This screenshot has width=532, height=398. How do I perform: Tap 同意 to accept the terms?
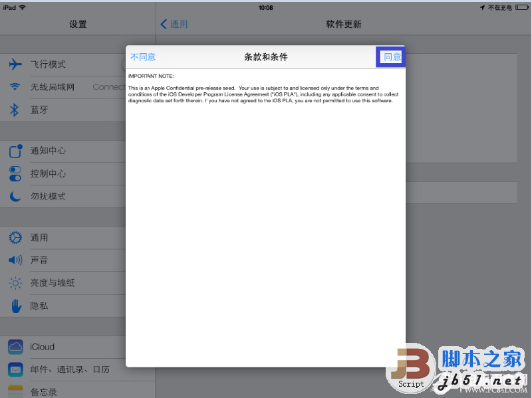pos(390,56)
